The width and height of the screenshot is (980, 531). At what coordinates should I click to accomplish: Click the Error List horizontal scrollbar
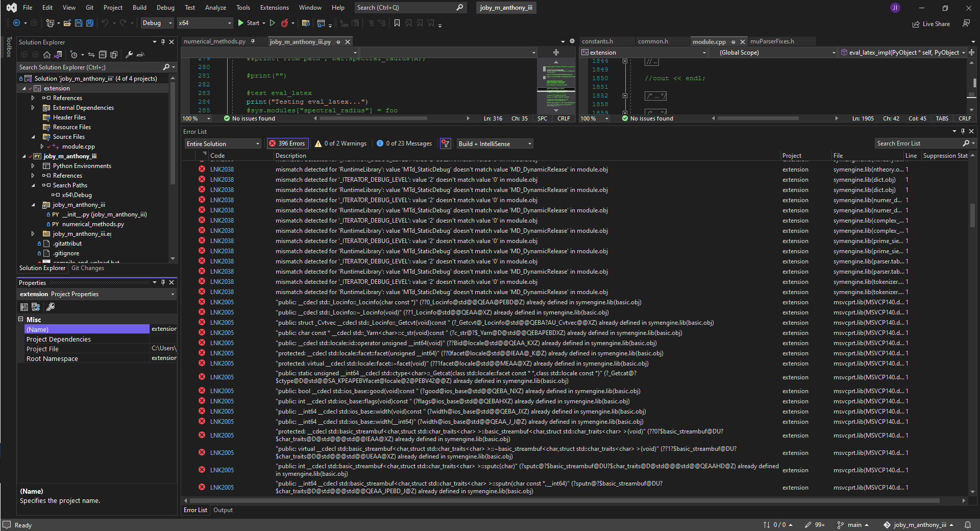(x=561, y=501)
